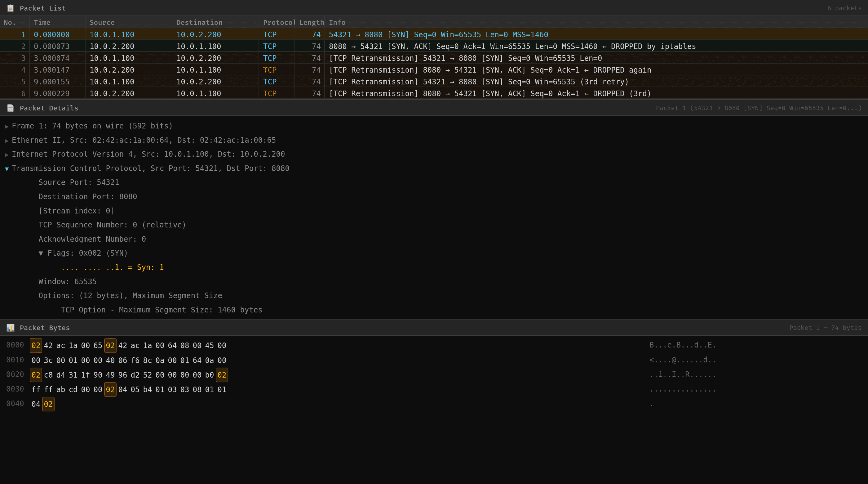Expand the Frame 1 tree row
868x484 pixels.
pyautogui.click(x=7, y=126)
